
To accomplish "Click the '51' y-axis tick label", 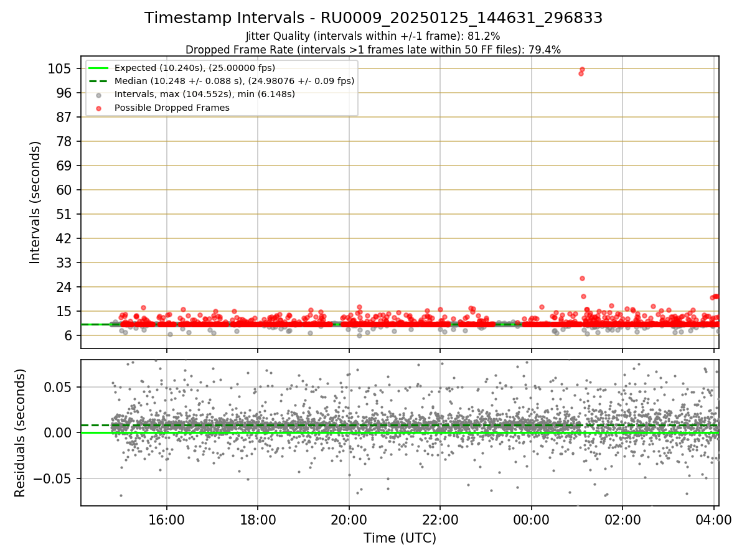I will click(65, 214).
